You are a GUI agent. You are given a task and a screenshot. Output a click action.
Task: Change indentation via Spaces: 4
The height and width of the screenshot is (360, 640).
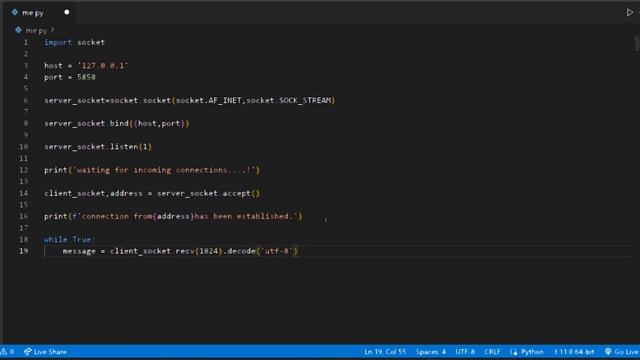pos(431,351)
